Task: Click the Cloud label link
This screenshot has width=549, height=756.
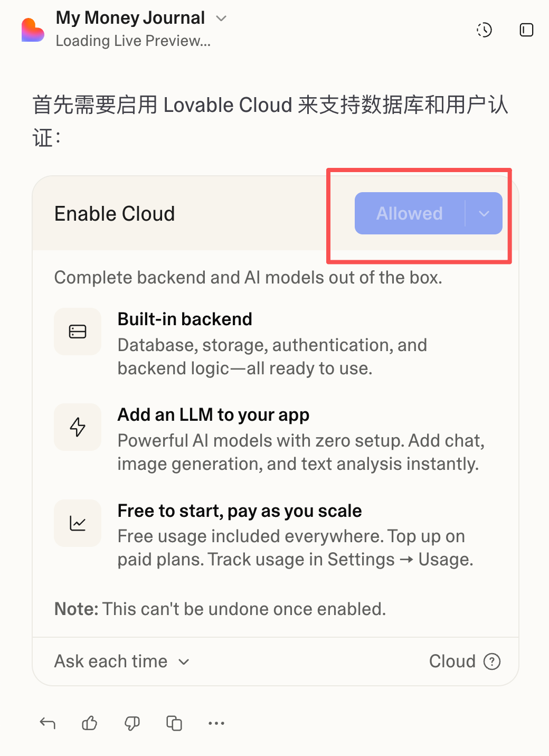Action: (452, 661)
